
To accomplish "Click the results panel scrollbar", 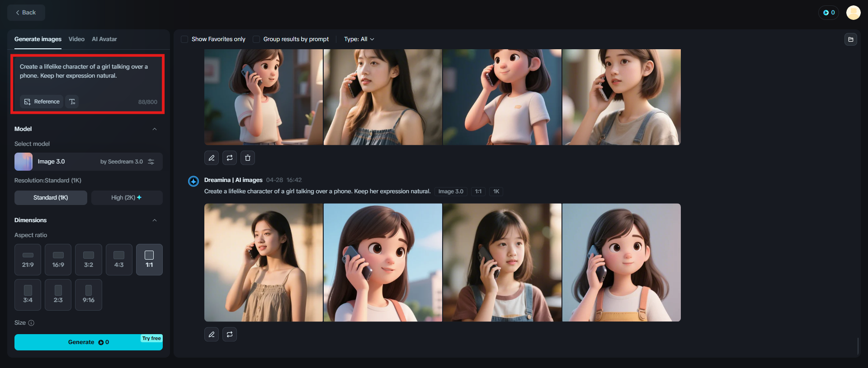I will pyautogui.click(x=858, y=346).
